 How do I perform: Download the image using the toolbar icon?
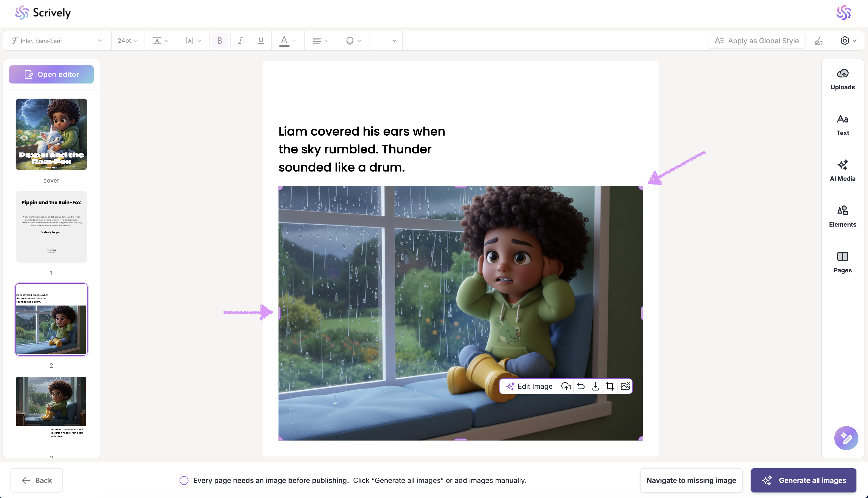(x=595, y=386)
